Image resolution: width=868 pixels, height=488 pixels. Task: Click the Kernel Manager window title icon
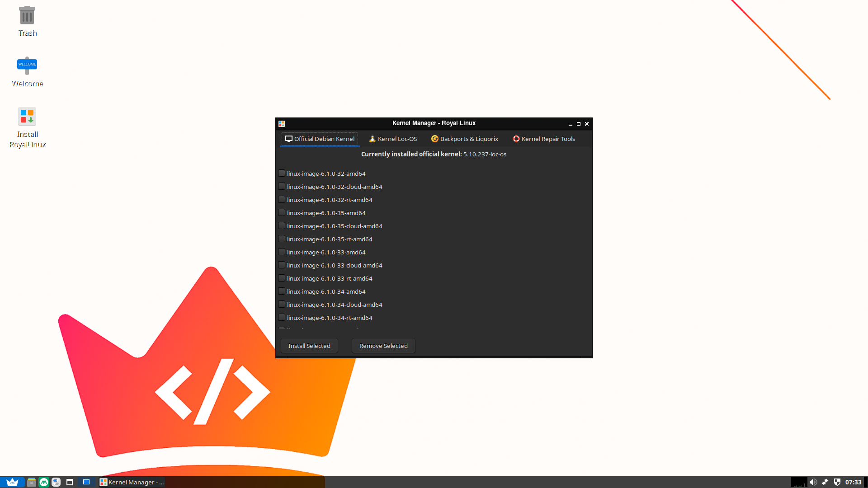click(282, 123)
